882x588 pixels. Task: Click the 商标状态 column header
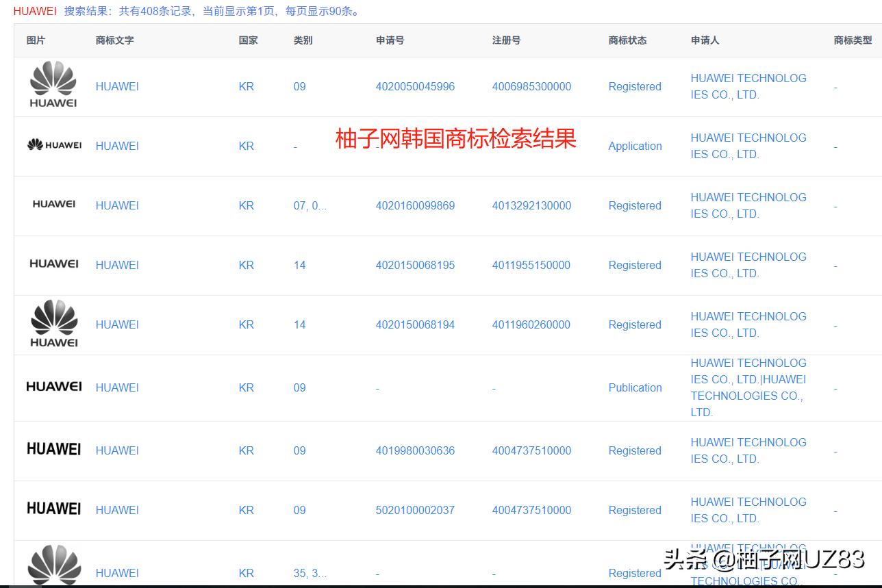pyautogui.click(x=627, y=40)
